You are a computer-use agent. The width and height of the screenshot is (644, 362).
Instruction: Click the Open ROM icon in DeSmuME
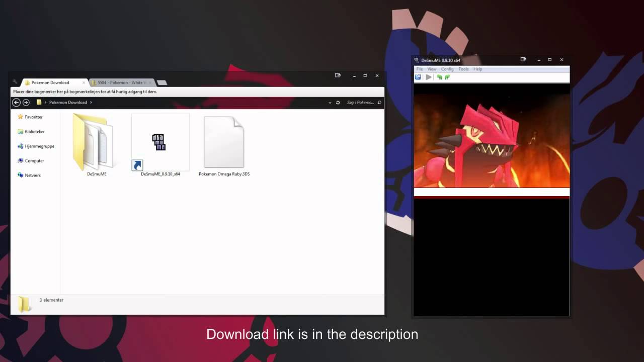[x=418, y=77]
